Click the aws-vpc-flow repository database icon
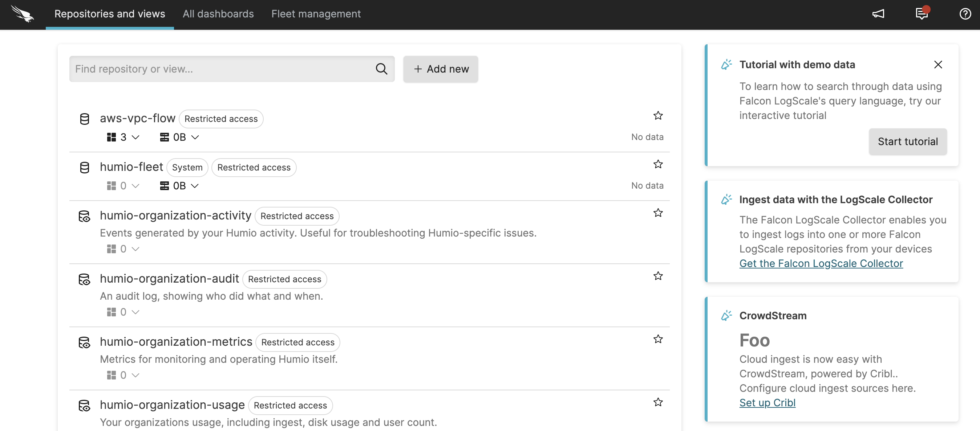 (85, 119)
